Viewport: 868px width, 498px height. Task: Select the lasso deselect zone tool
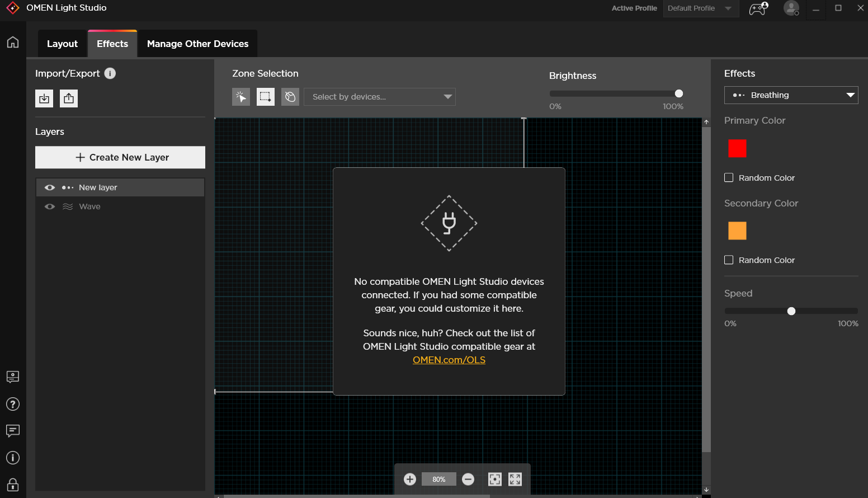[290, 97]
